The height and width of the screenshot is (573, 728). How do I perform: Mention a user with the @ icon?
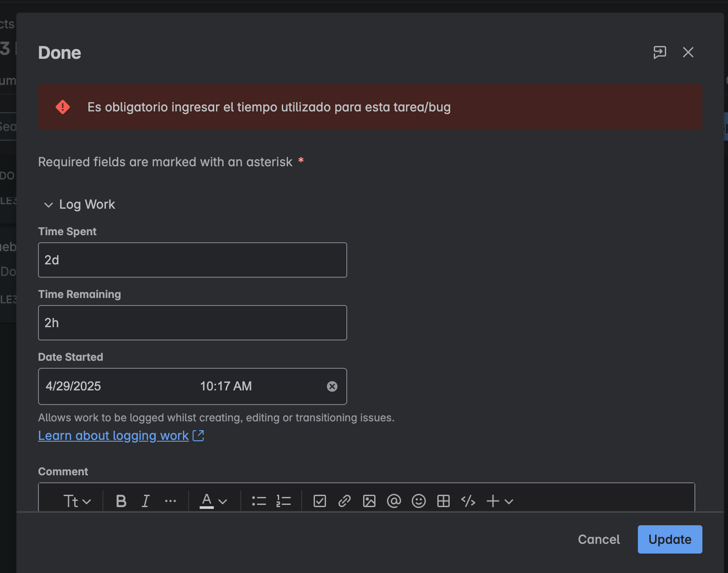point(394,501)
